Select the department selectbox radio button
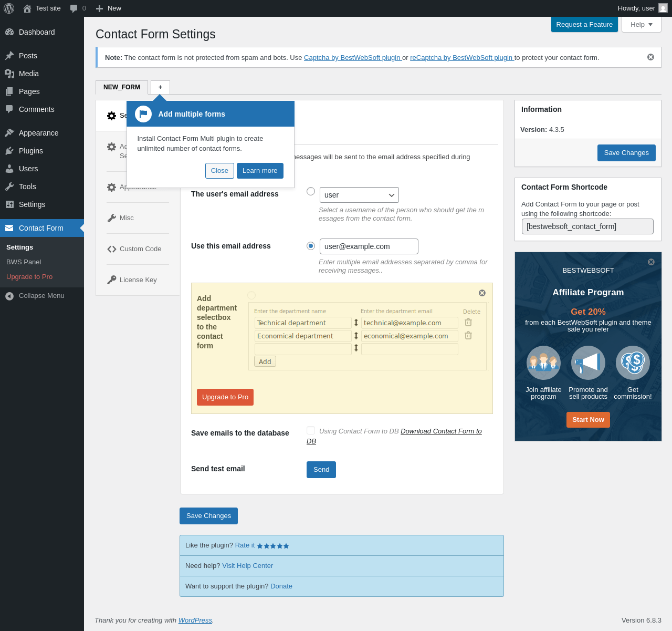This screenshot has height=631, width=672. [251, 295]
